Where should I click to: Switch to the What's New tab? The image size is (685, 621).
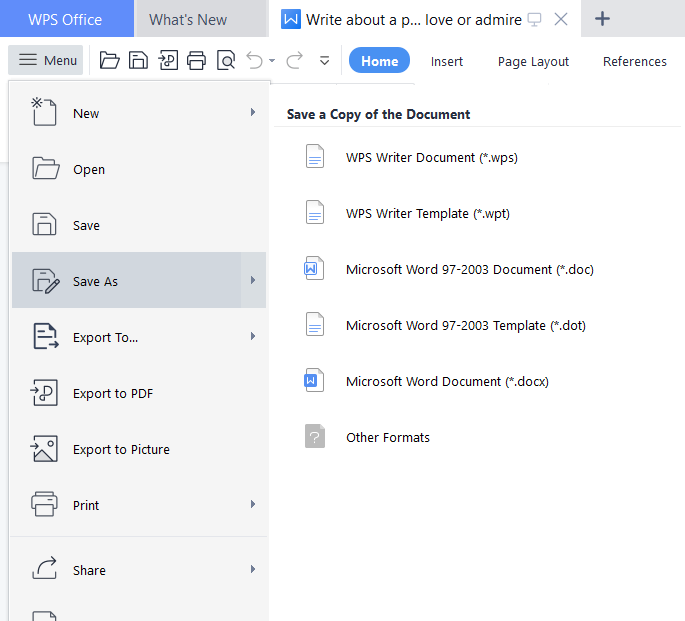point(201,19)
